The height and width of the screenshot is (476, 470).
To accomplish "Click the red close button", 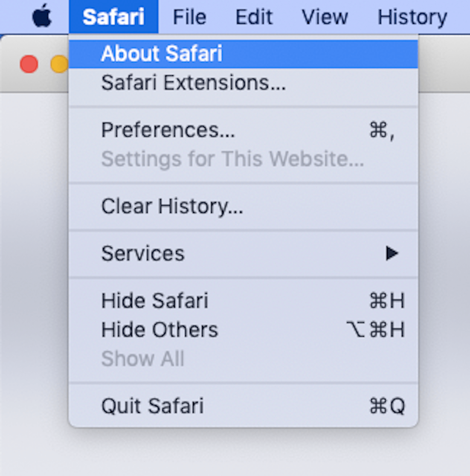I will tap(28, 64).
